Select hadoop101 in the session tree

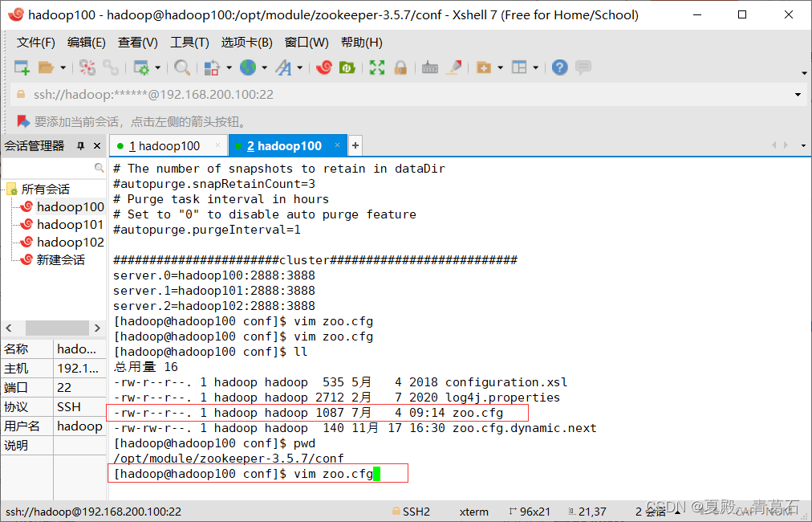[x=71, y=224]
